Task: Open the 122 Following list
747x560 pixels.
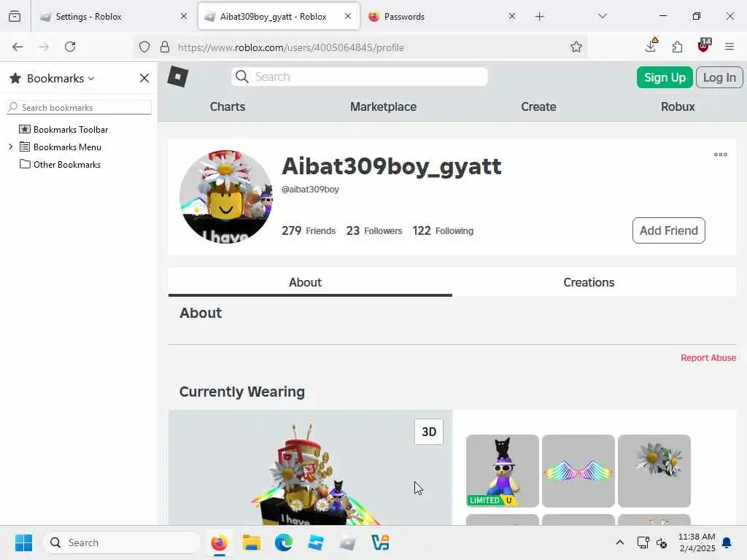Action: [x=443, y=231]
